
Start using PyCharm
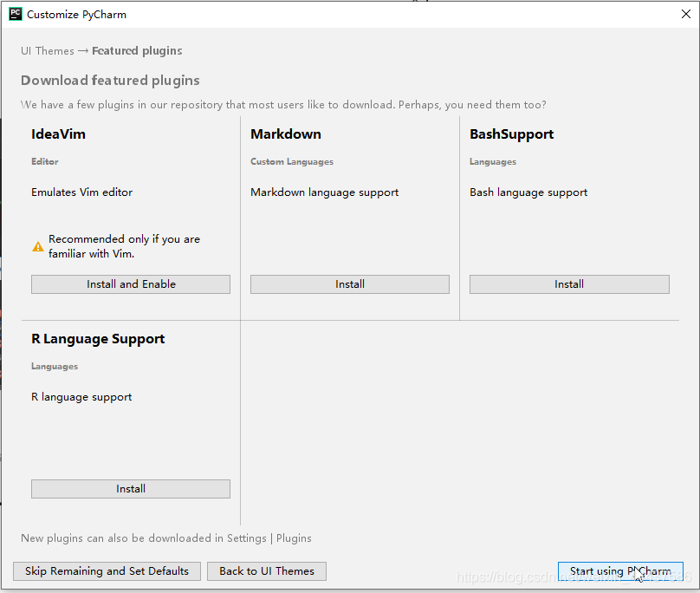[620, 571]
